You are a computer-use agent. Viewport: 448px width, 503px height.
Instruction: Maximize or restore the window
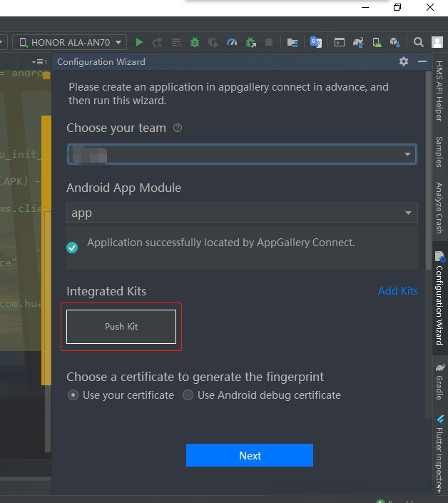tap(397, 7)
